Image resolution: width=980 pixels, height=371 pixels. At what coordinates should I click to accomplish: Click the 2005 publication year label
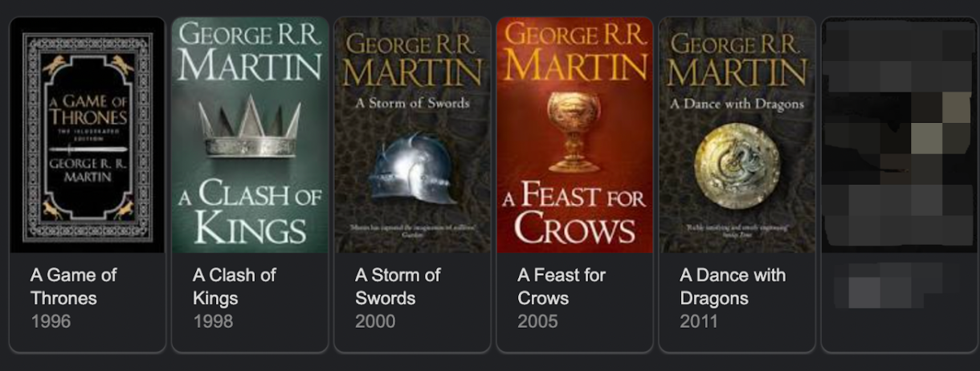coord(537,322)
